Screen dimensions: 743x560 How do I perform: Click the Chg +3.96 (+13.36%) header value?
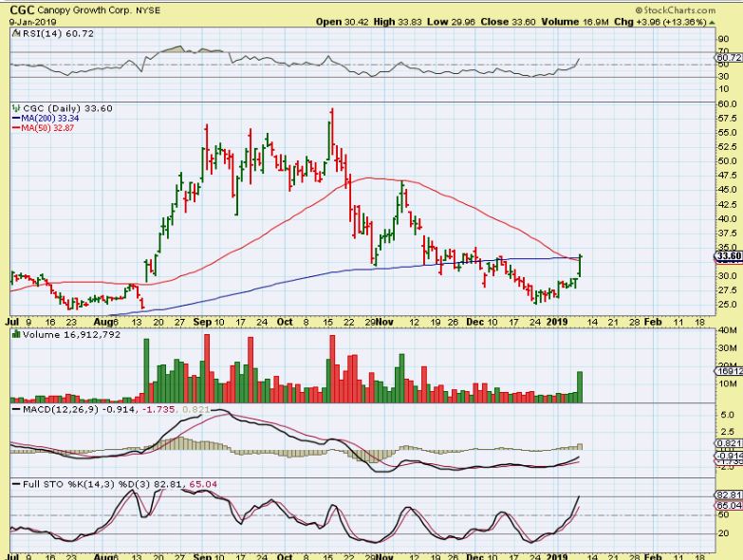coord(660,22)
